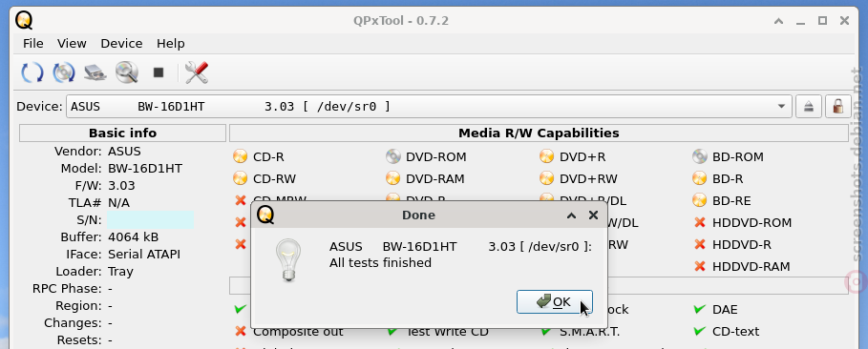
Task: Open preferences with the wrench screwdriver icon
Action: pyautogui.click(x=197, y=72)
